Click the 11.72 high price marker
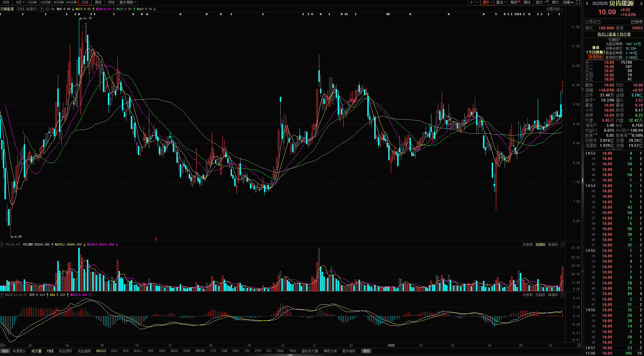The image size is (644, 356). coord(86,18)
